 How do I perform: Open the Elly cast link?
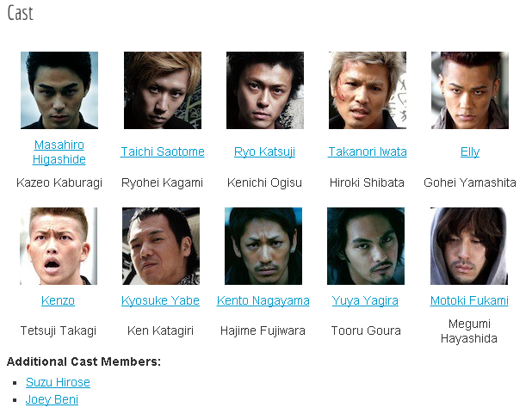coord(470,151)
